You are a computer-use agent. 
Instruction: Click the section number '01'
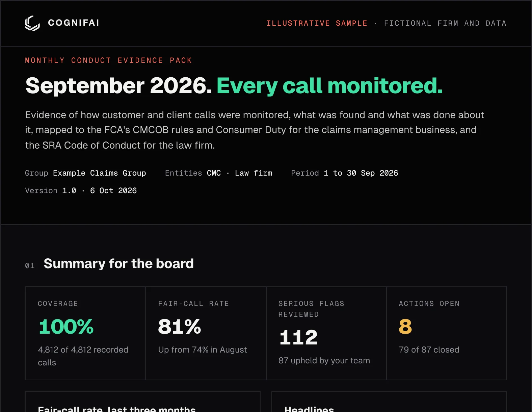[x=30, y=266]
